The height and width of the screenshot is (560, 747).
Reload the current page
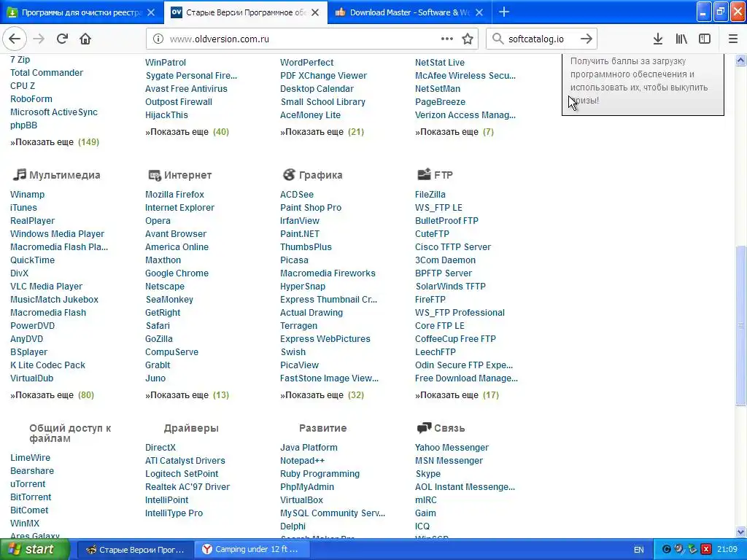coord(62,39)
